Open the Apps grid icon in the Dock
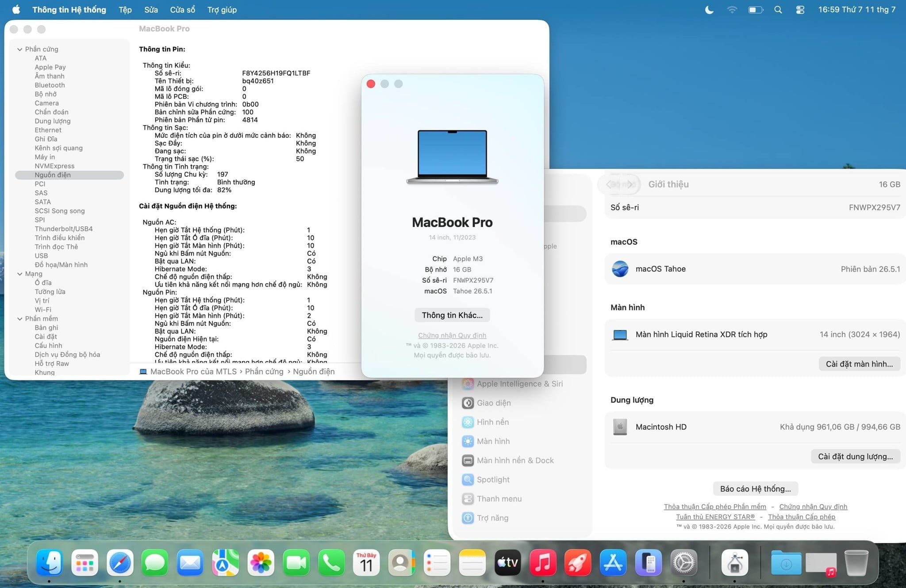The width and height of the screenshot is (906, 588). [x=84, y=562]
